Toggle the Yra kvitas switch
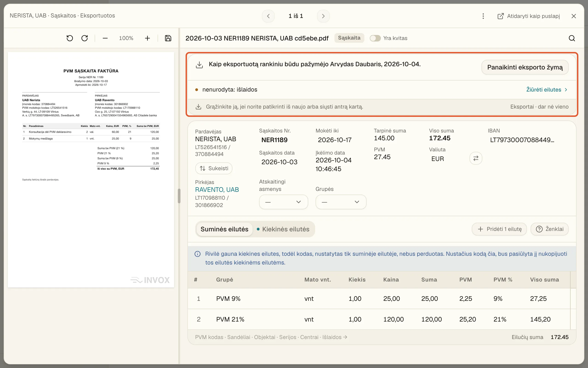 click(375, 38)
